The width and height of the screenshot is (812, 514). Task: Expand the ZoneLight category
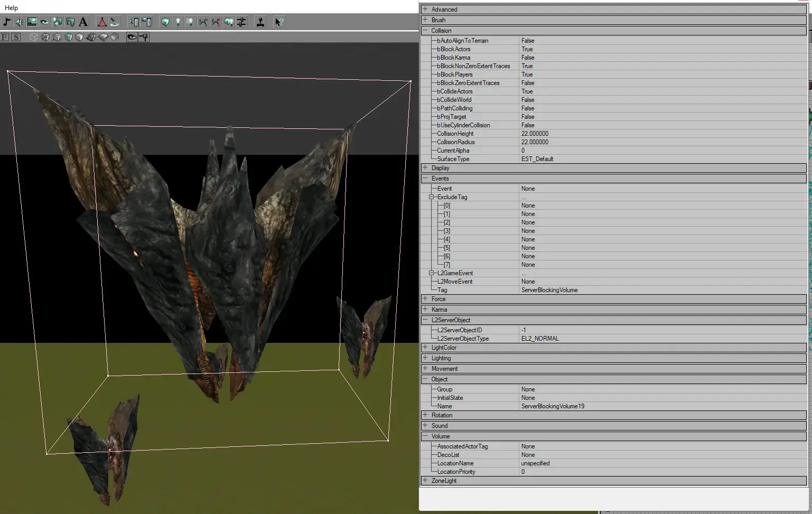coord(425,480)
